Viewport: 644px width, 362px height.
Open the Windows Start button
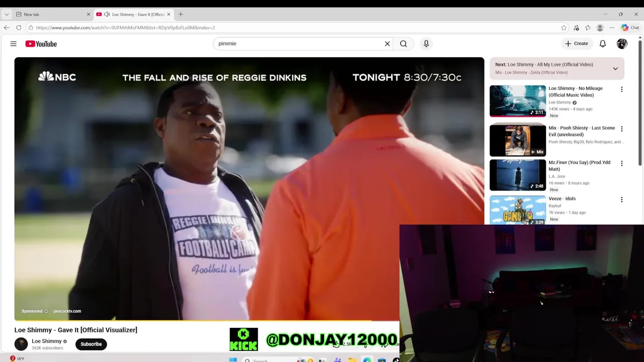click(233, 359)
